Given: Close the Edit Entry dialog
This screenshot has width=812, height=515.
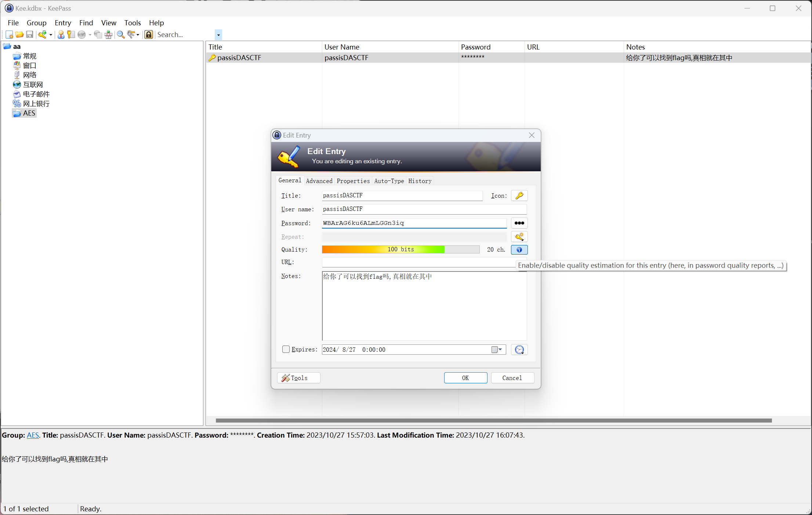Looking at the screenshot, I should (532, 135).
